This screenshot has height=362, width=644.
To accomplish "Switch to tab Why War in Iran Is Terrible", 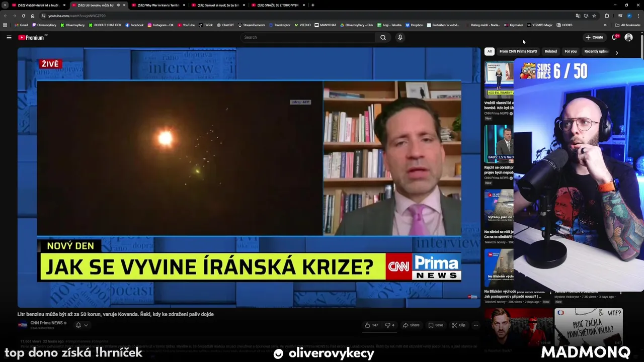I will (158, 5).
